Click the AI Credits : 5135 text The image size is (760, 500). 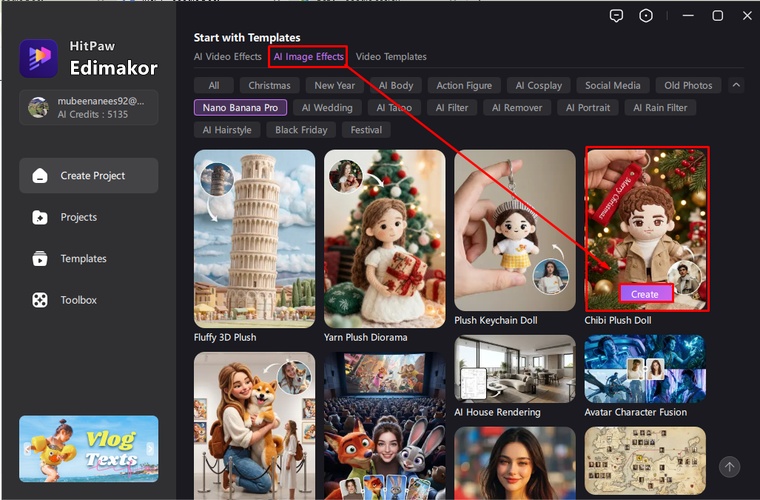tap(93, 114)
